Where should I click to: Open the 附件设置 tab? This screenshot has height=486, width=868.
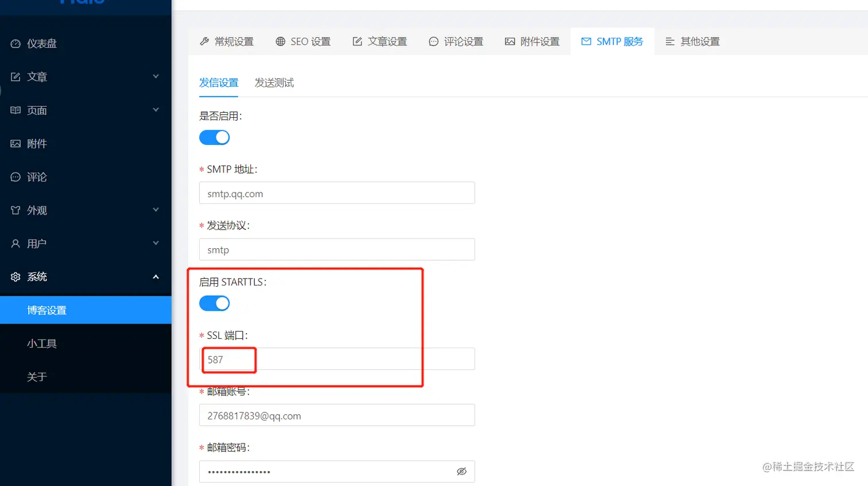pyautogui.click(x=532, y=41)
